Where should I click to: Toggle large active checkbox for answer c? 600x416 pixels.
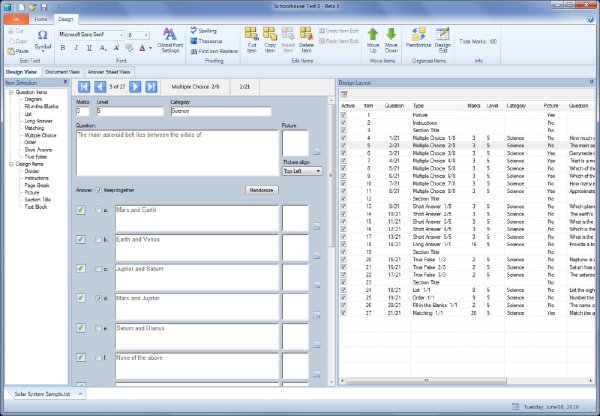coord(81,268)
